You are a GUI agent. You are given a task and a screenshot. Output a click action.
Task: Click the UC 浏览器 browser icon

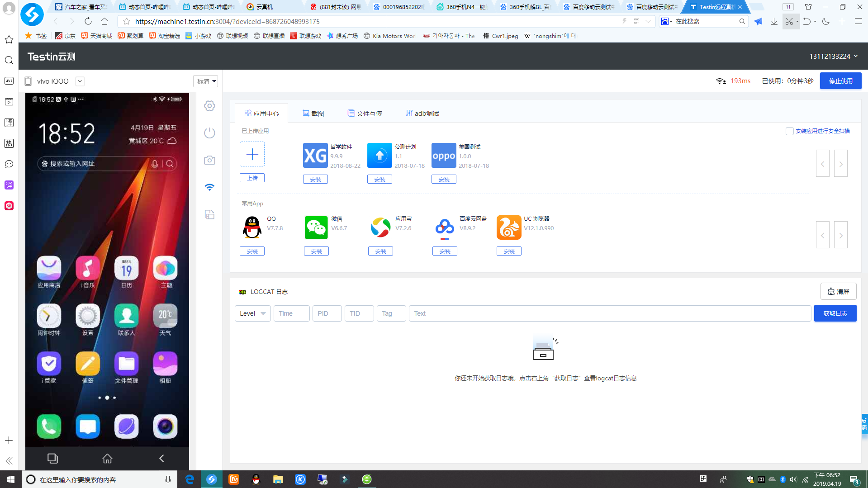point(509,227)
